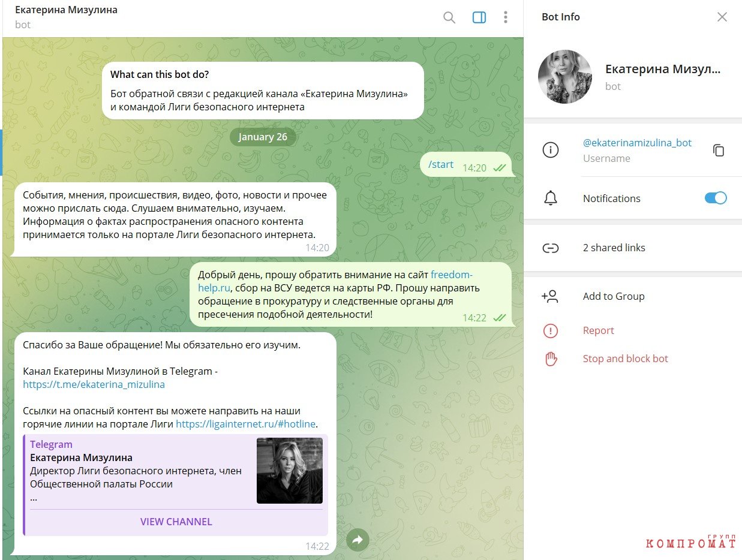
Task: Click the chat title Екатерина Мизулина in header
Action: point(66,10)
